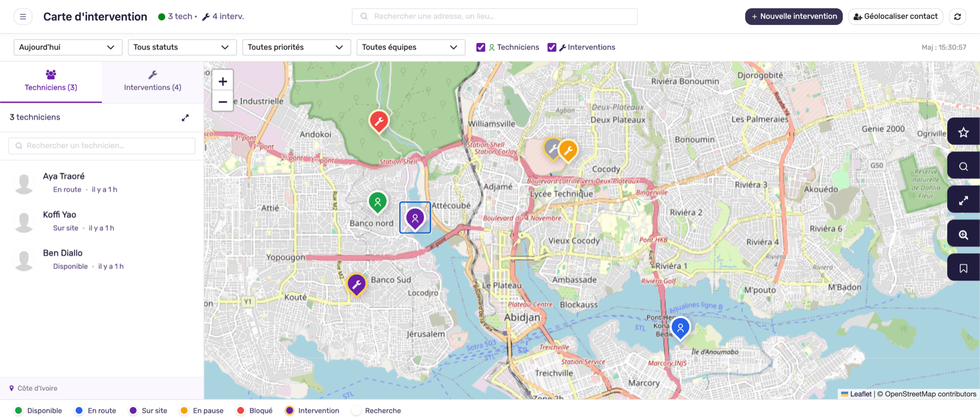Select the purple wrench marker near Banco Sud
The image size is (980, 420).
(x=357, y=284)
